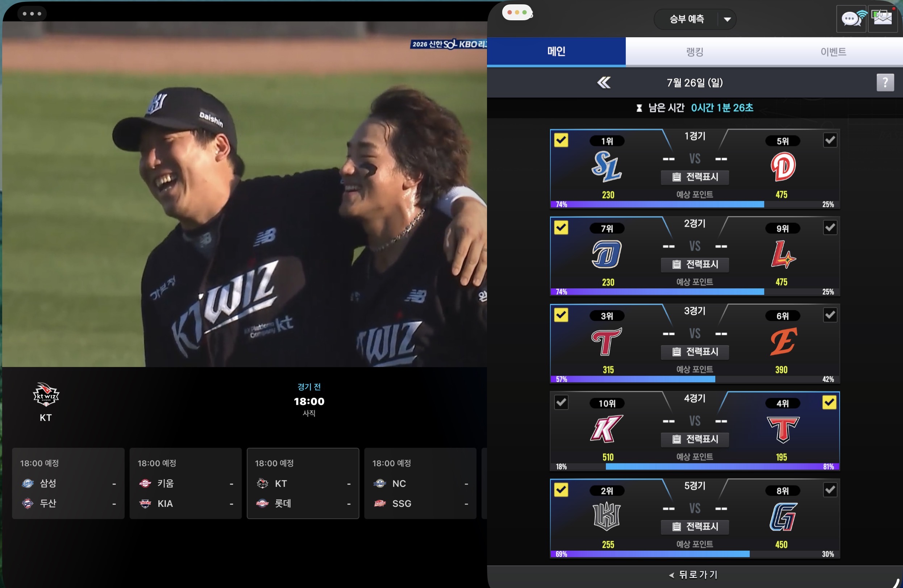Viewport: 903px width, 588px height.
Task: Click the NC Dinos logo in game 2
Action: [607, 254]
